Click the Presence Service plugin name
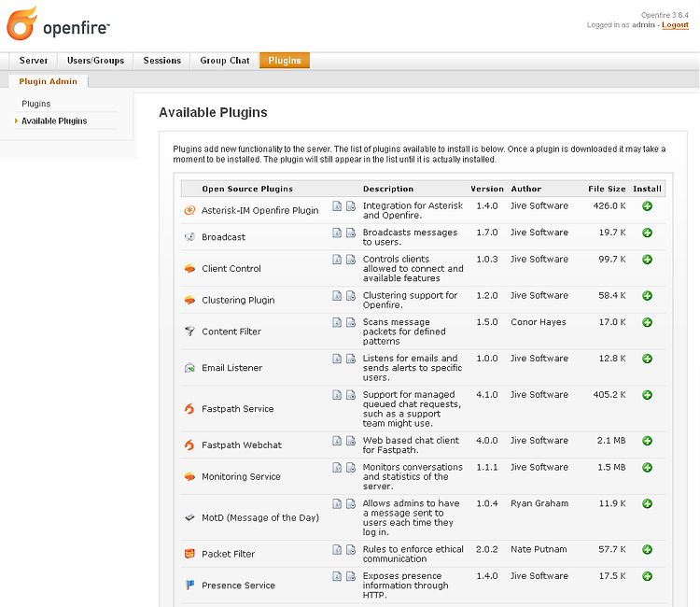The image size is (700, 607). (238, 586)
